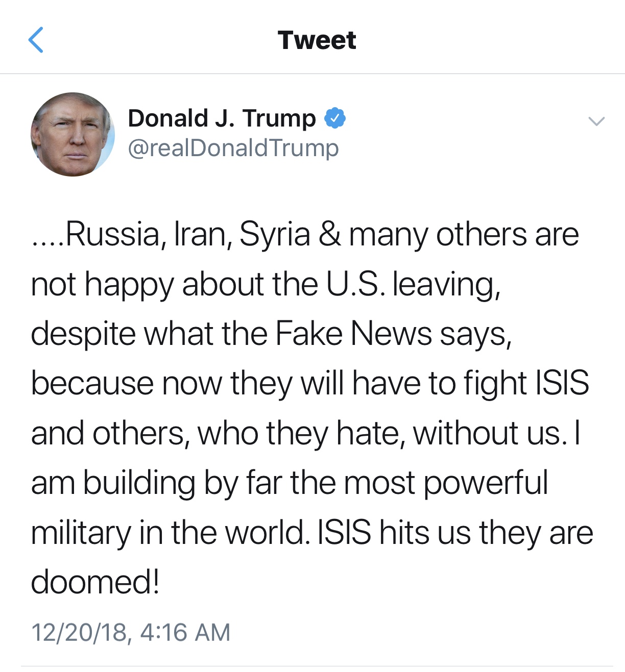Tap the word "military" in the tweet

(81, 533)
